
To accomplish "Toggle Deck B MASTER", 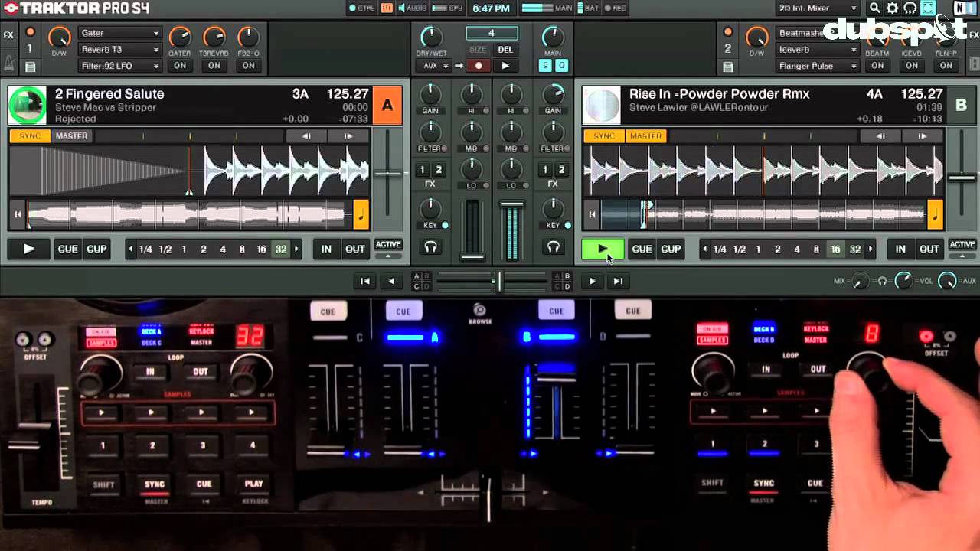I will 645,136.
